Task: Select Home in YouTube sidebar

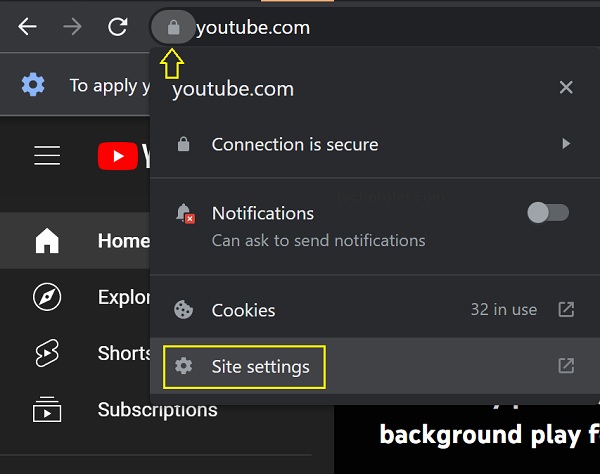Action: pos(75,241)
